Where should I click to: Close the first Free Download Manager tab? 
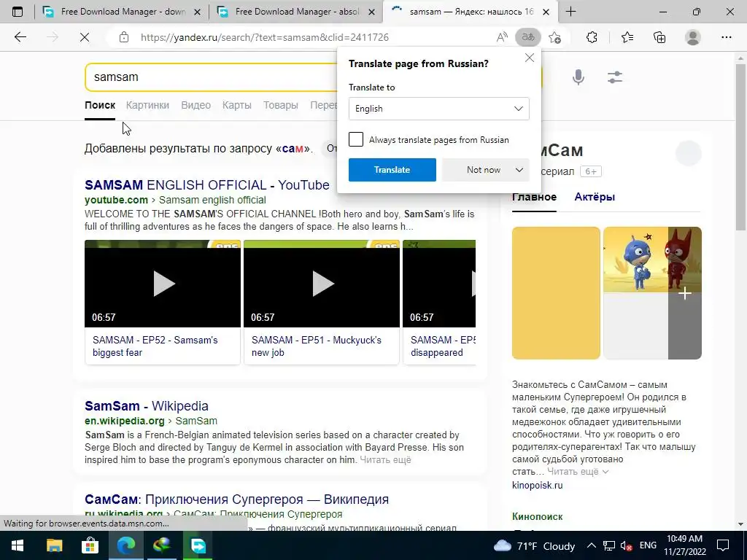tap(198, 12)
